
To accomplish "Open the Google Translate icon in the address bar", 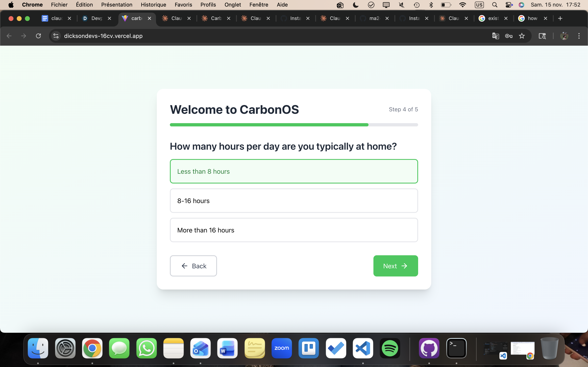I will tap(496, 36).
